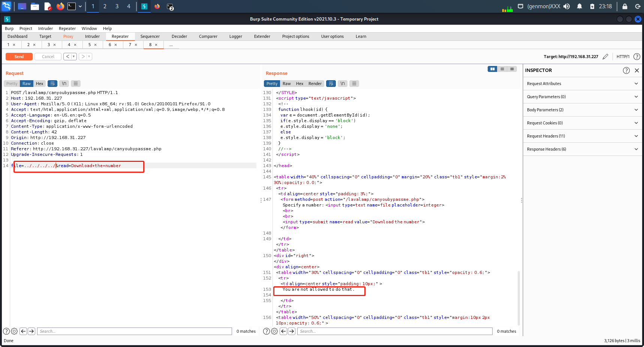Switch response view to Render
The image size is (644, 347).
click(315, 84)
